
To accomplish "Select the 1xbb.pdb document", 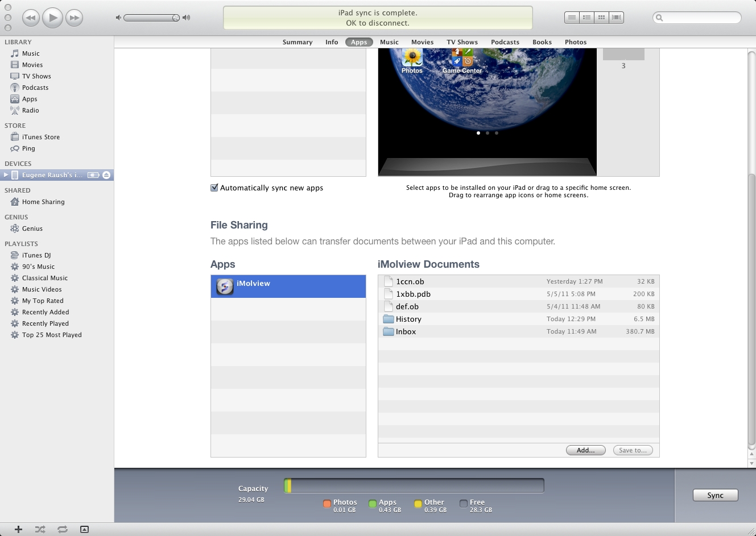I will [x=519, y=294].
